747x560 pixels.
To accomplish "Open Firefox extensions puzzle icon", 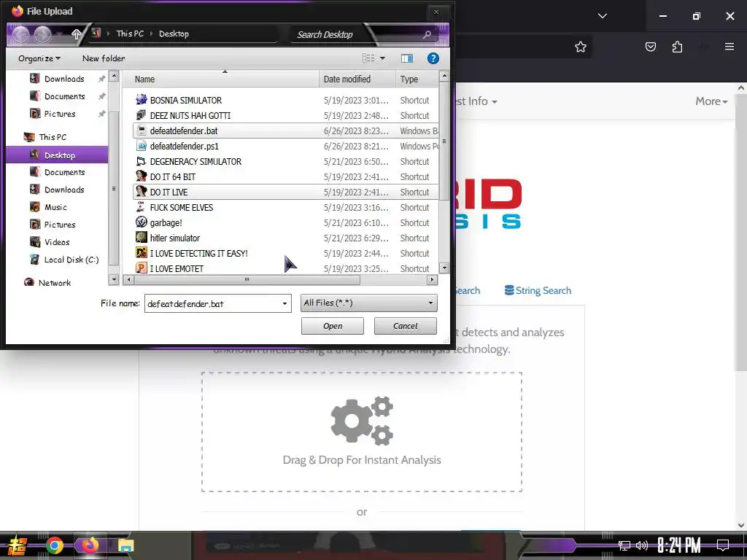I will 677,47.
